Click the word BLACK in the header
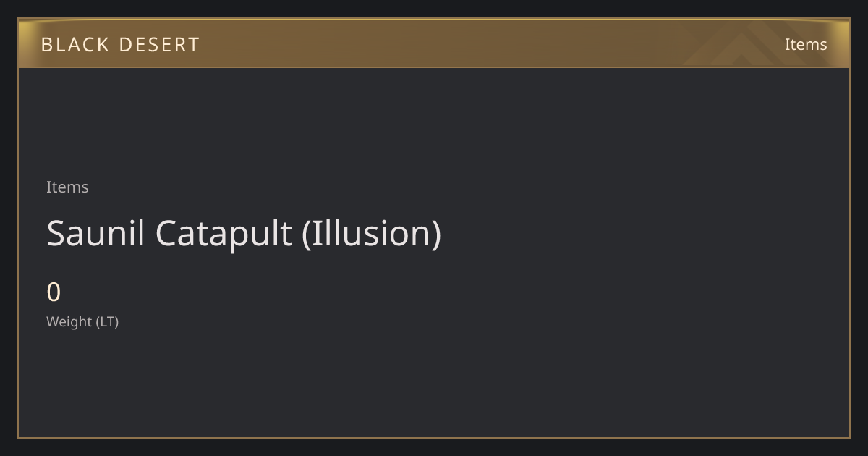Image resolution: width=868 pixels, height=456 pixels. (75, 45)
